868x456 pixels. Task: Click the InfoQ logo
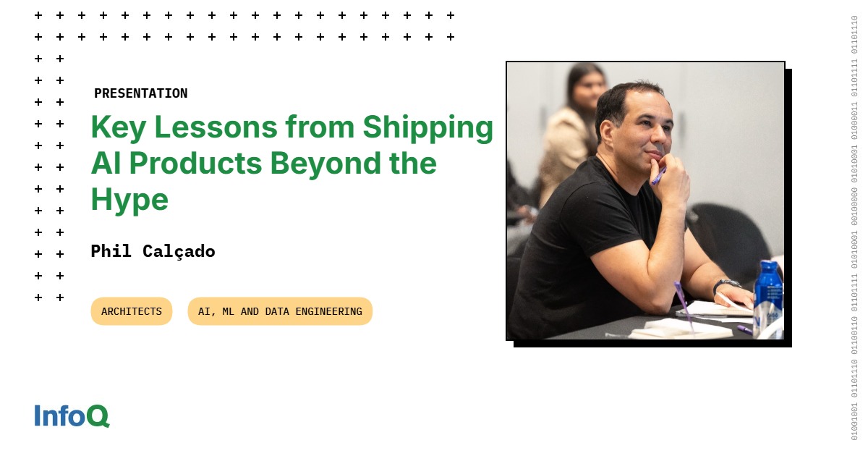pyautogui.click(x=72, y=415)
